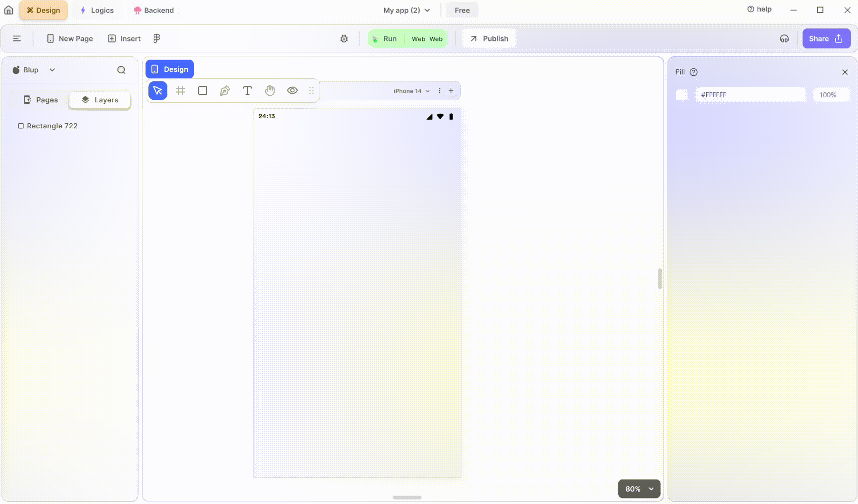Toggle the eye preview tool
858x504 pixels.
[292, 91]
